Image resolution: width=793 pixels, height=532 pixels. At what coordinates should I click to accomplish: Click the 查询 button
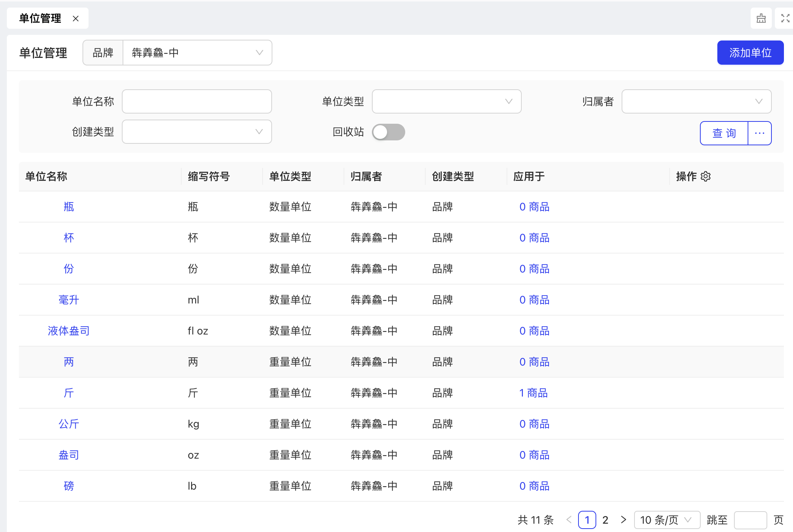(x=724, y=133)
